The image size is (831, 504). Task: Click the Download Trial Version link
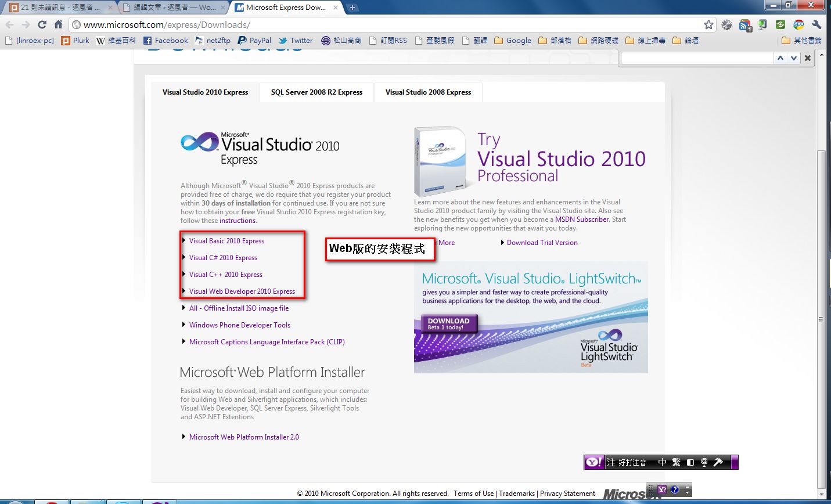(x=542, y=242)
